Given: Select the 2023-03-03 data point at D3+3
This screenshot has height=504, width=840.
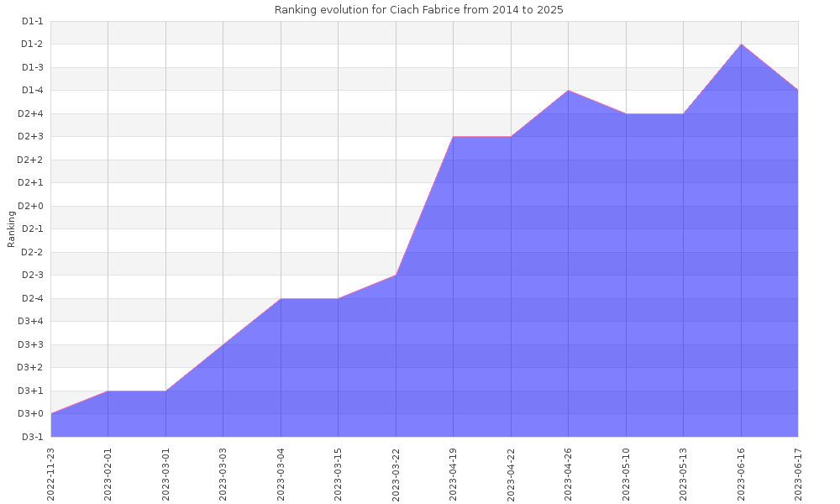Looking at the screenshot, I should coord(223,344).
